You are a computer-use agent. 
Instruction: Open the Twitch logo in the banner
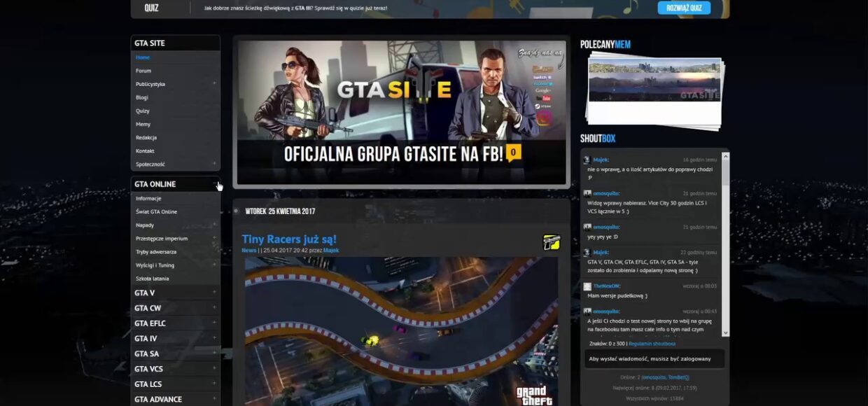(542, 77)
